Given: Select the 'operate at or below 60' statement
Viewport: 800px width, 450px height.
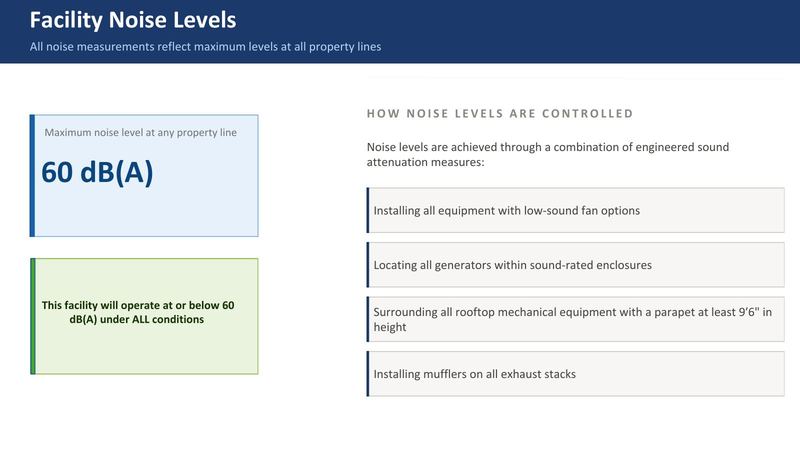Looking at the screenshot, I should tap(138, 312).
